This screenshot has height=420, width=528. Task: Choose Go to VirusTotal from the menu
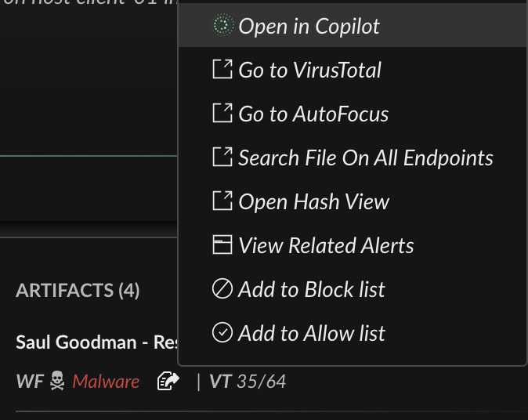[309, 70]
